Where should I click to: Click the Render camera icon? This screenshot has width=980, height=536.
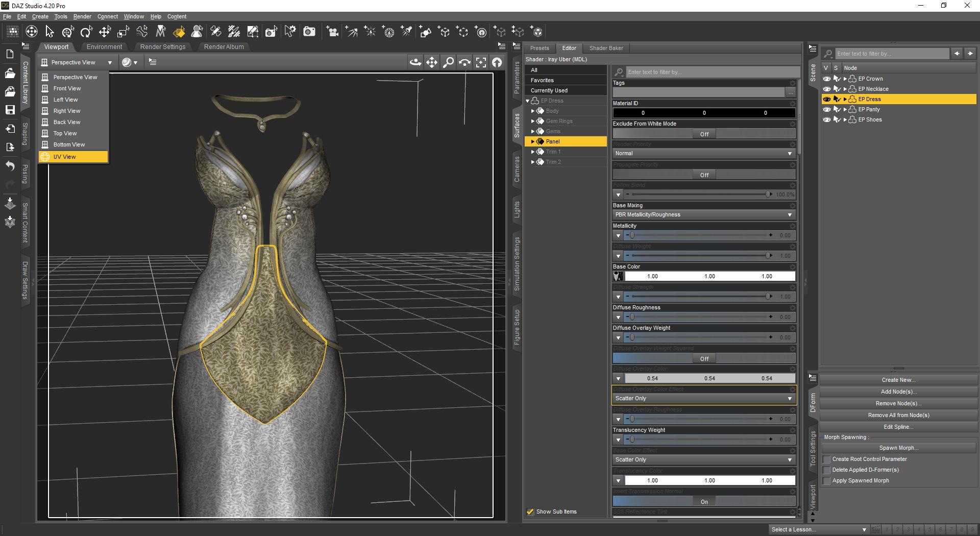pyautogui.click(x=309, y=32)
